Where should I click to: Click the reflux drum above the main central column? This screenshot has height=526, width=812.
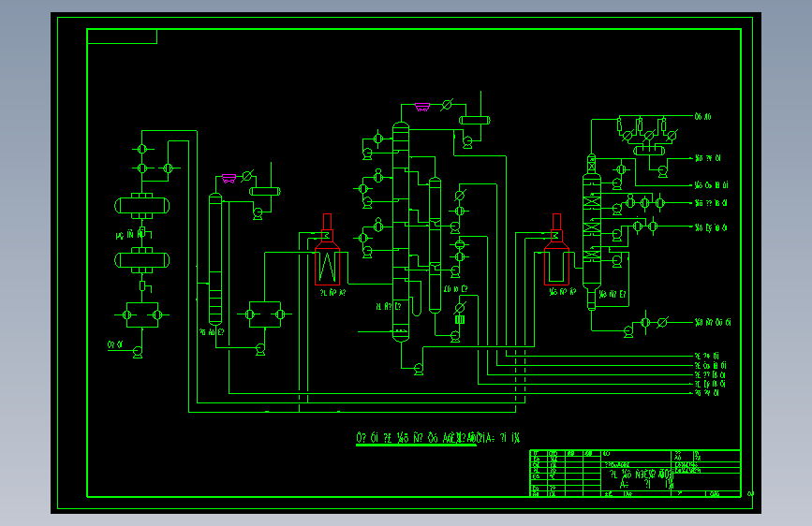pyautogui.click(x=474, y=121)
